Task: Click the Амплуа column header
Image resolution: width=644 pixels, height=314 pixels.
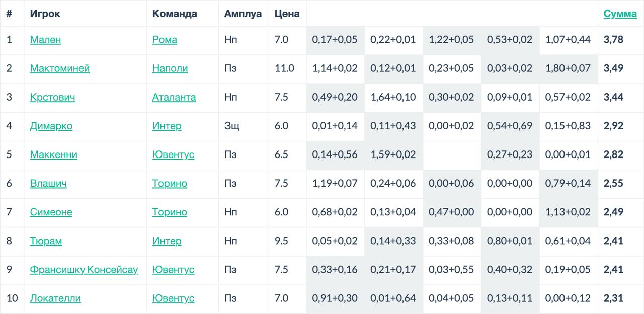Action: point(243,14)
